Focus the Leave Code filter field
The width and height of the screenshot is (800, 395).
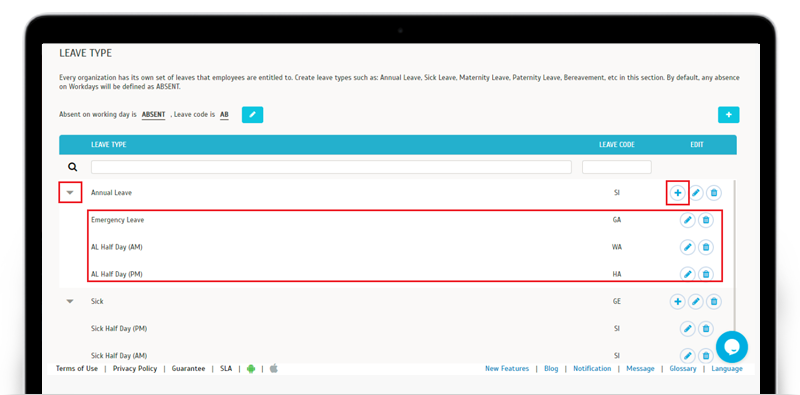(617, 167)
